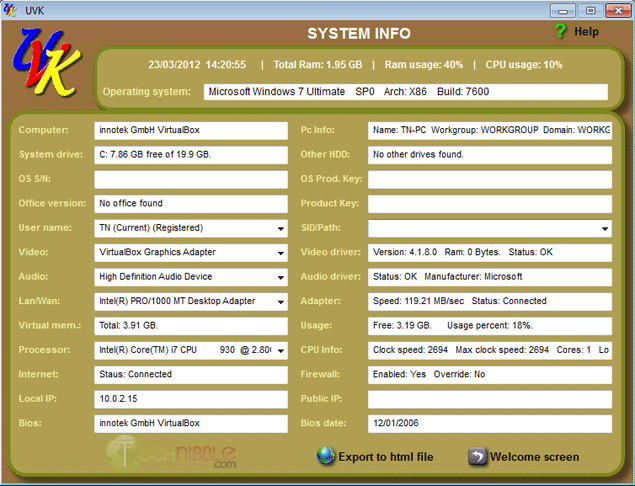Click the empty OS S/N field
Viewport: 635px width, 486px height.
(191, 179)
